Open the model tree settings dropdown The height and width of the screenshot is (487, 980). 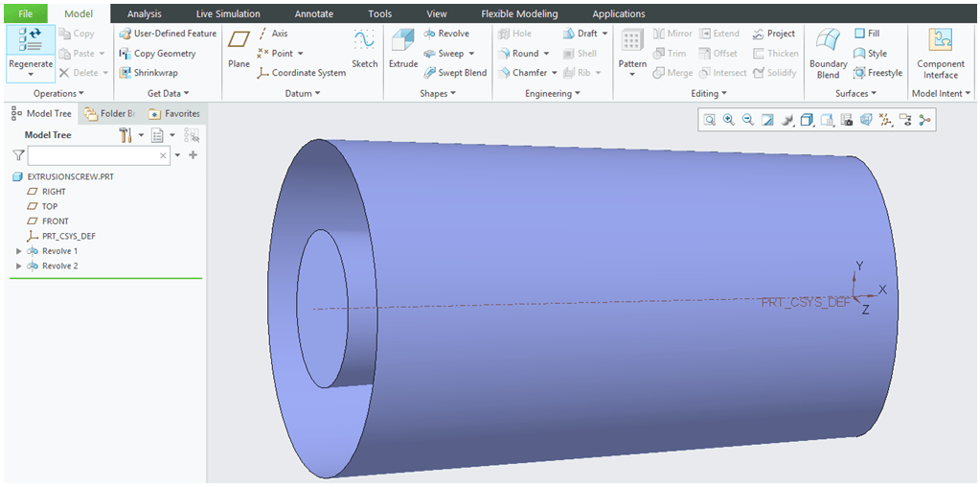point(141,135)
